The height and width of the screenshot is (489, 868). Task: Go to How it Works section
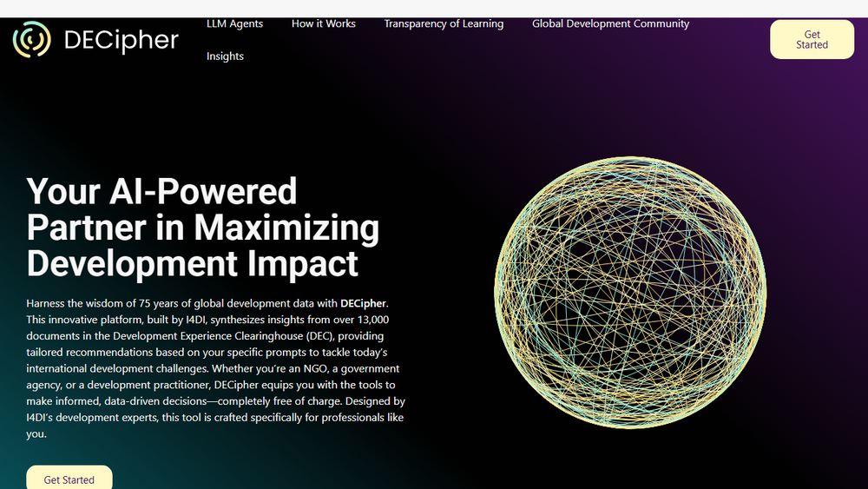coord(323,23)
